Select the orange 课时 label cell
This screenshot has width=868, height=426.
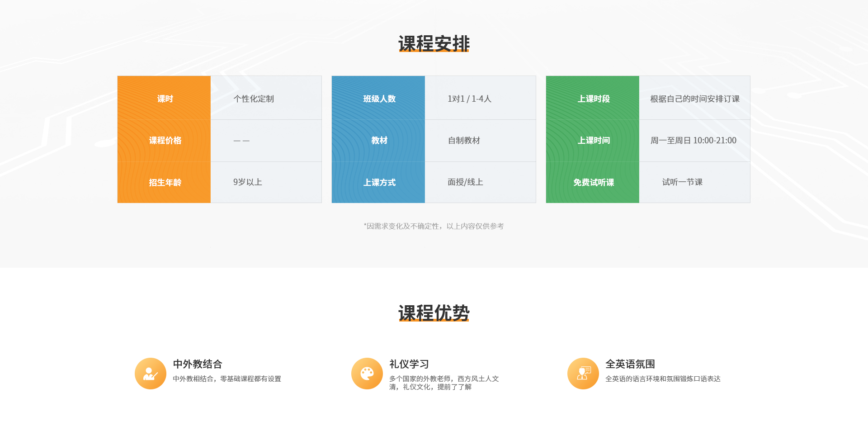164,98
